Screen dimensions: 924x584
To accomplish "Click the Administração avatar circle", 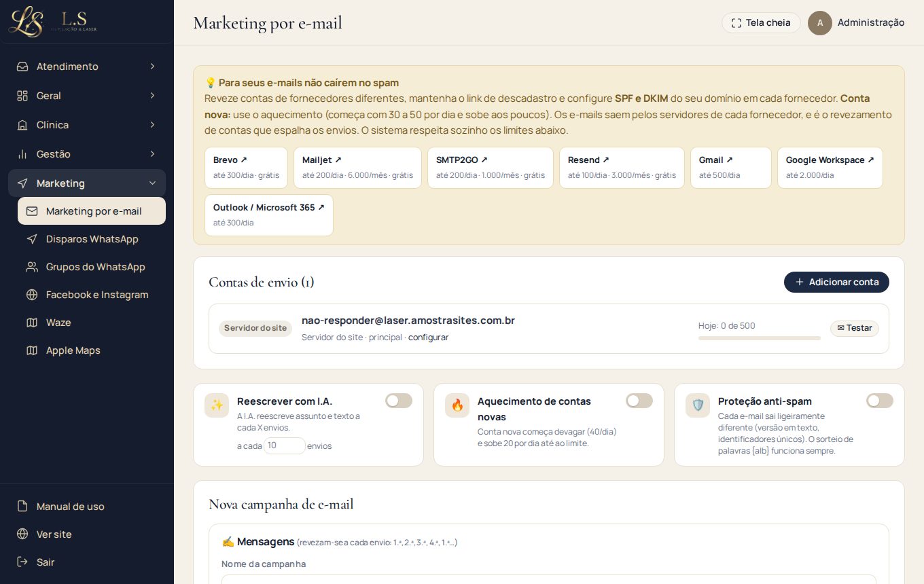I will [820, 23].
